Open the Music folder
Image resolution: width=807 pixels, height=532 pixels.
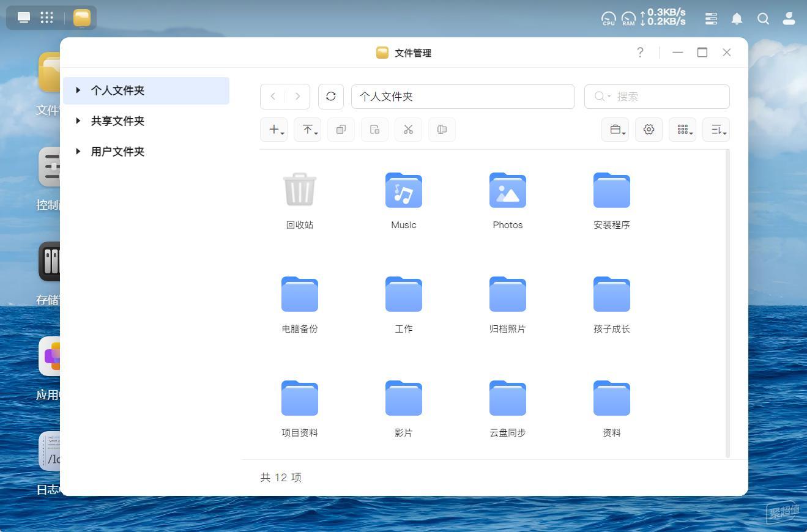click(404, 190)
